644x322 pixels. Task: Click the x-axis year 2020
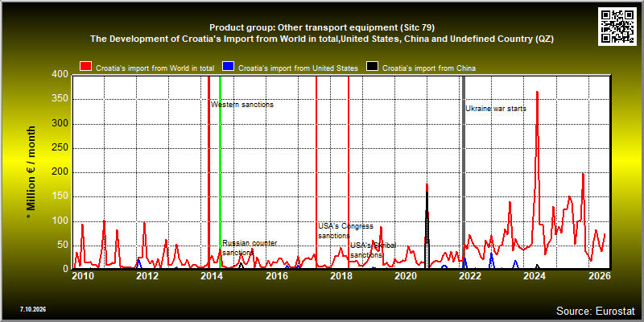(406, 275)
